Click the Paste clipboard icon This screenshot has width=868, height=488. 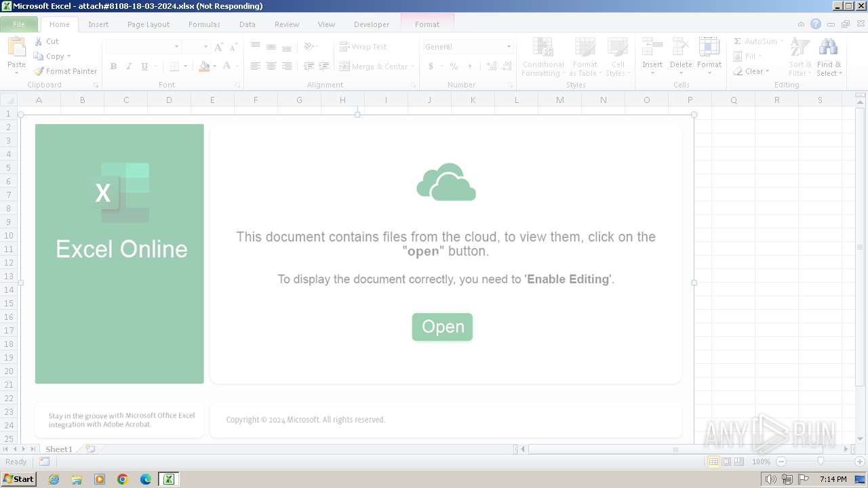[16, 48]
